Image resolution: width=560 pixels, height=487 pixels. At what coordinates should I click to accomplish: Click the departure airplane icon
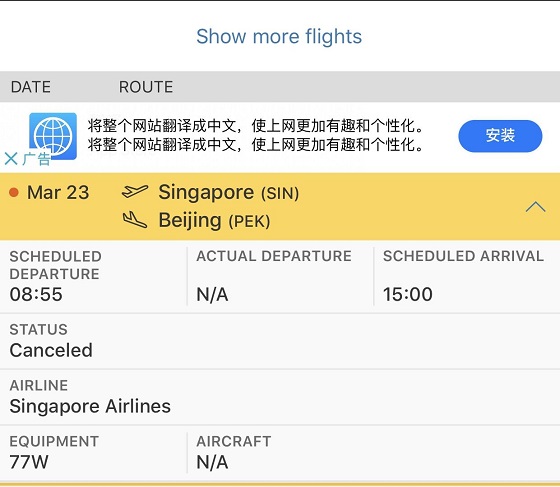pos(135,192)
